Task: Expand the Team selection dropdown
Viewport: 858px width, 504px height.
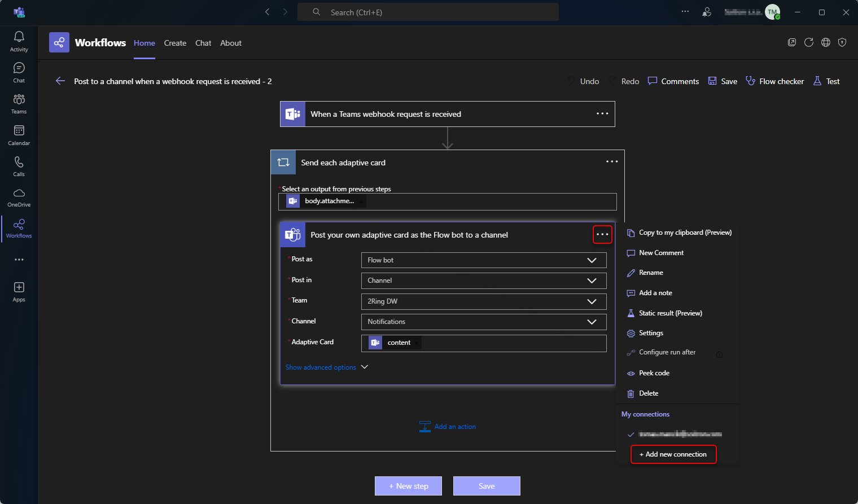Action: click(x=592, y=301)
